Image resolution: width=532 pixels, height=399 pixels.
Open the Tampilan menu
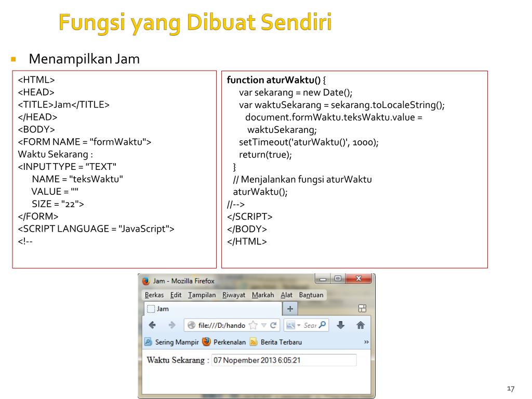202,295
